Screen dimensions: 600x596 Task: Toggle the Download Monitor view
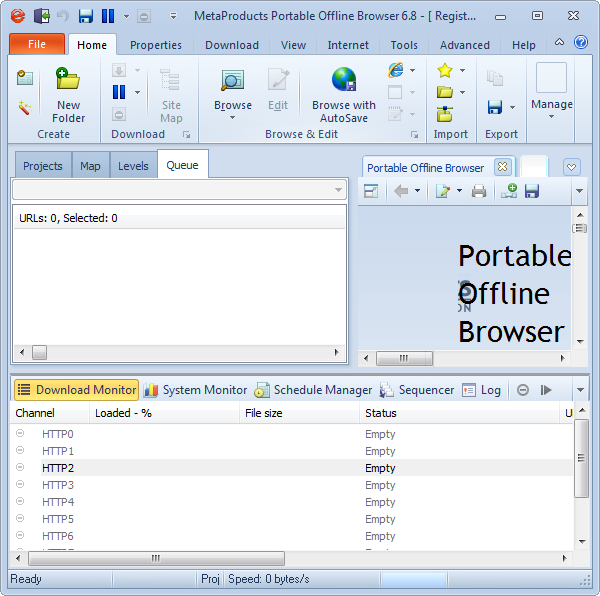tap(75, 390)
